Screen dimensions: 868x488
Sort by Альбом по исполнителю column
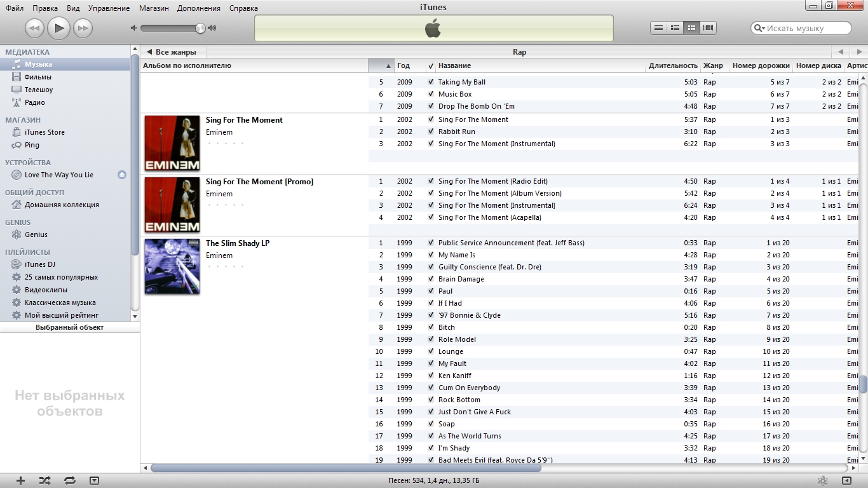pyautogui.click(x=254, y=65)
